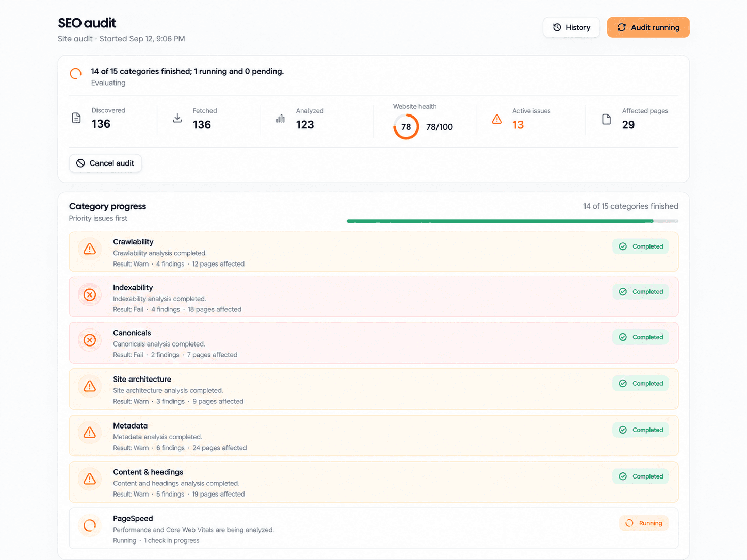Click the Completed badge on Canonicals row
The height and width of the screenshot is (560, 747).
[641, 337]
